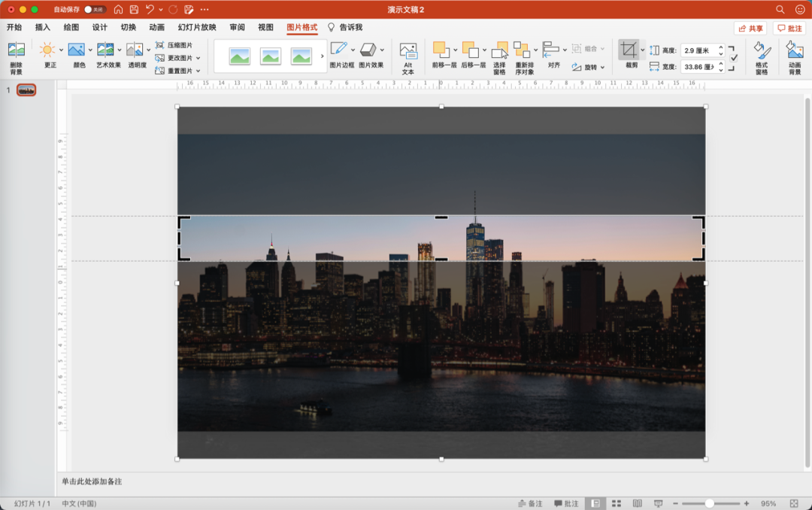Open the 更正 corrections tool
The width and height of the screenshot is (812, 510).
tap(47, 50)
